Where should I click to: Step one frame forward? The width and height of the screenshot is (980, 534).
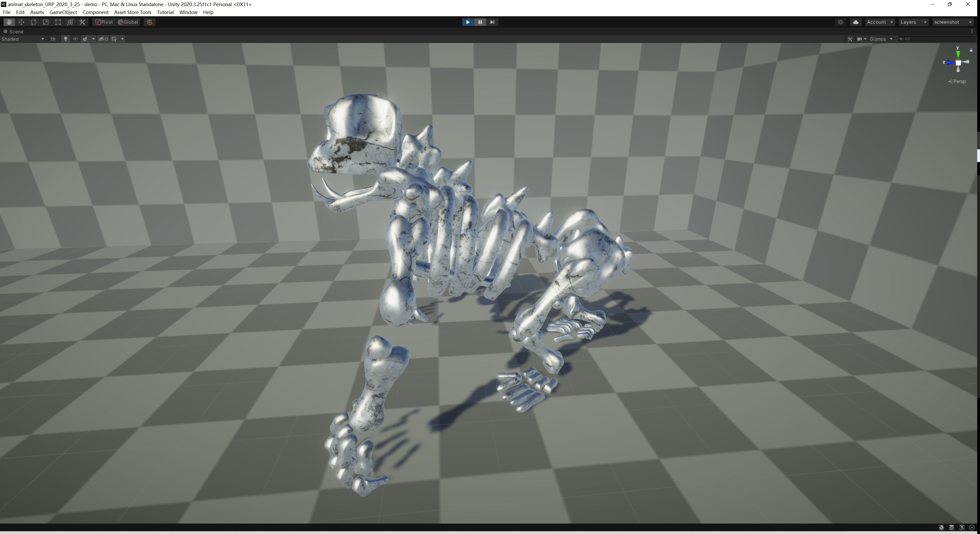[x=492, y=22]
